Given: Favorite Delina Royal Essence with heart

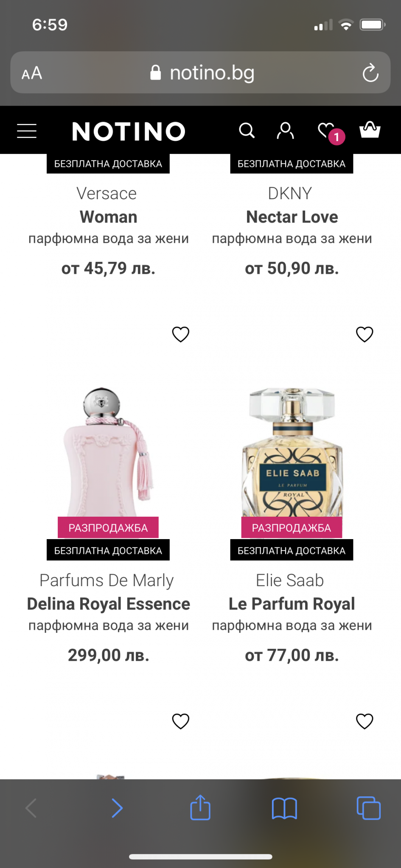Looking at the screenshot, I should 181,334.
